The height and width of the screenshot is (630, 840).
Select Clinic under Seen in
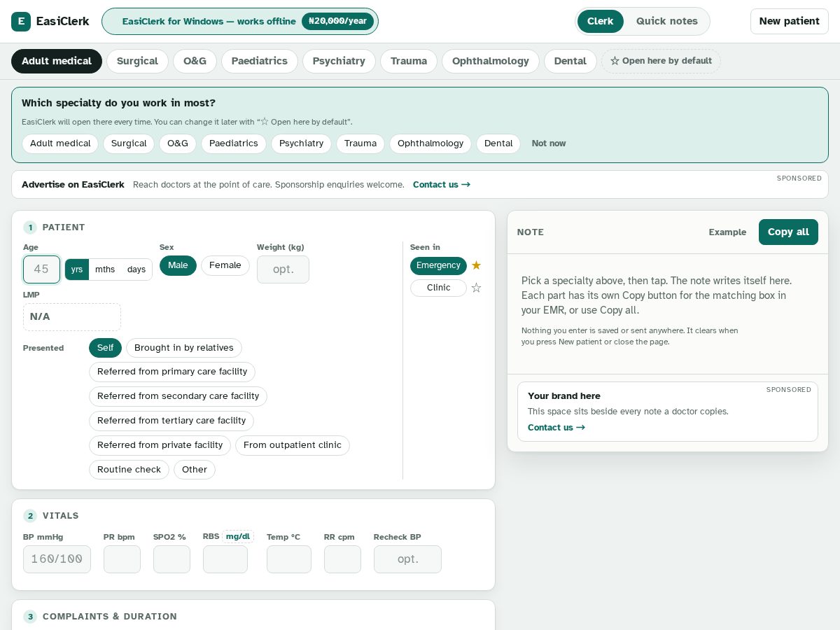438,288
